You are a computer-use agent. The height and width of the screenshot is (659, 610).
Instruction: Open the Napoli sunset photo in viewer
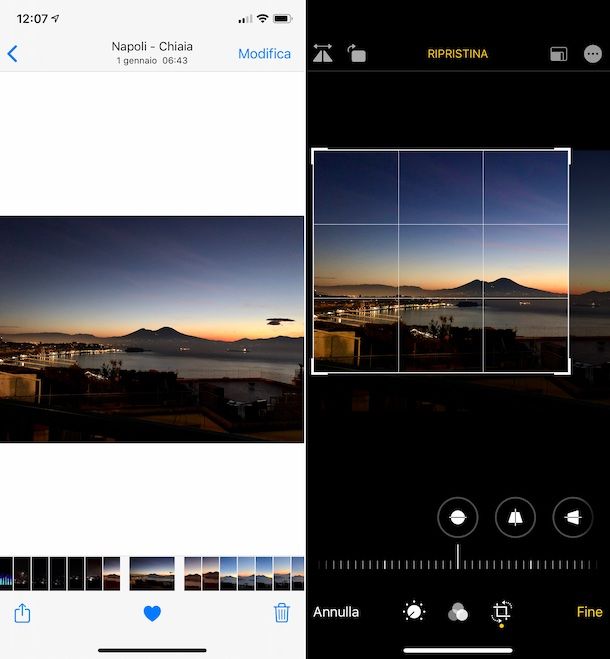(x=152, y=329)
